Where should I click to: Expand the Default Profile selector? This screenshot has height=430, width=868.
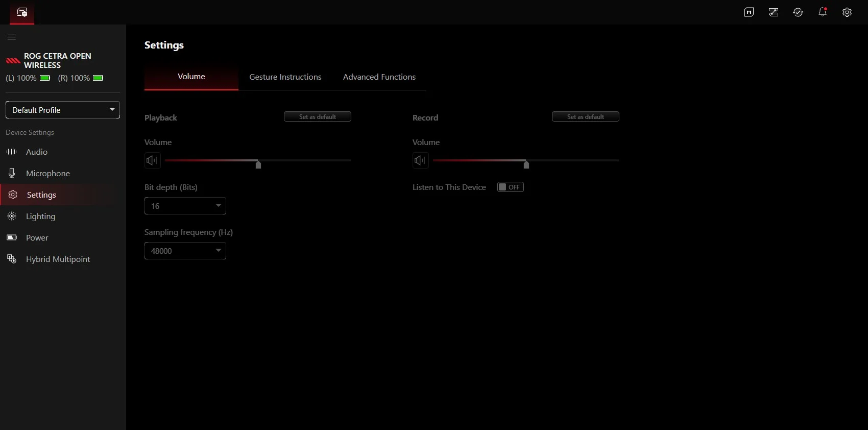point(63,110)
